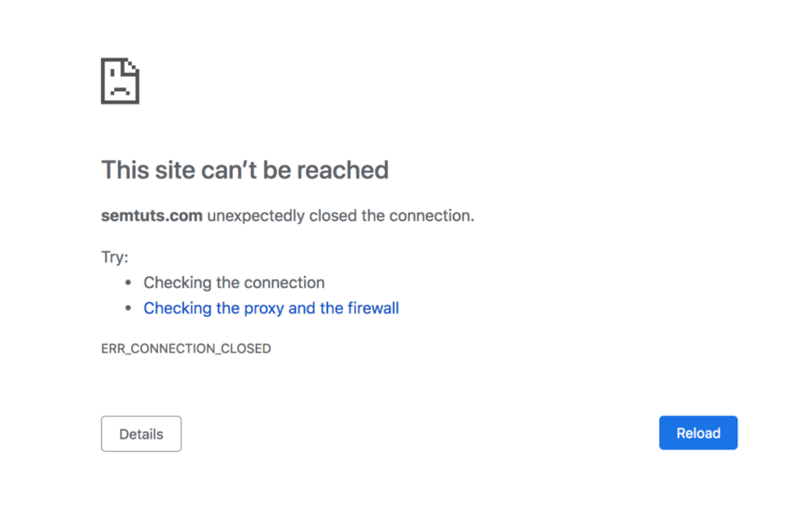Image resolution: width=800 pixels, height=512 pixels.
Task: Click "unexpectedly closed the connection" text
Action: (x=340, y=215)
